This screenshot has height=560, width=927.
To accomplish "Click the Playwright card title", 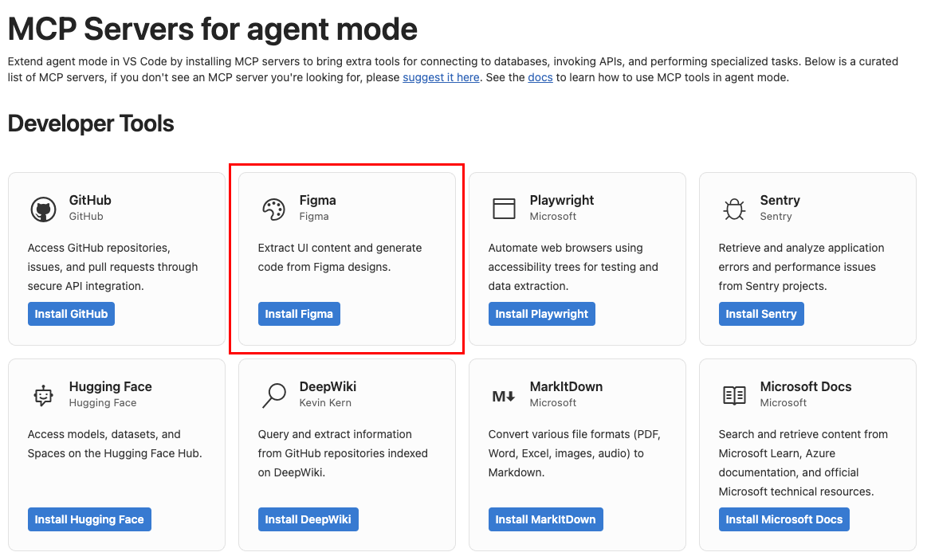I will tap(562, 200).
